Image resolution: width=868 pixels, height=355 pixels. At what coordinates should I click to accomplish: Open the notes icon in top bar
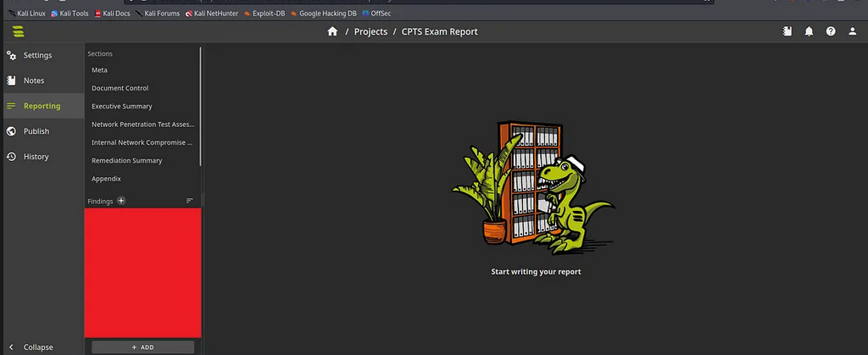tap(787, 31)
